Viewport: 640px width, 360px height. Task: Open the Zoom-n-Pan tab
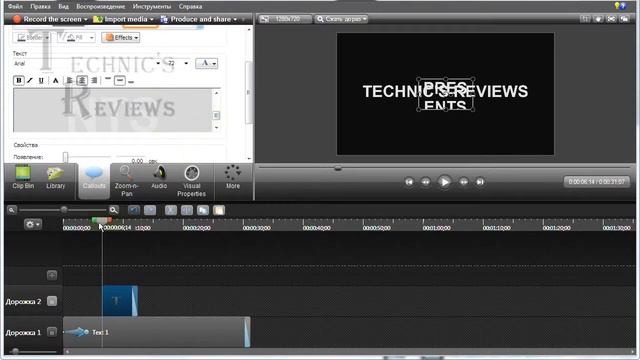[x=127, y=181]
